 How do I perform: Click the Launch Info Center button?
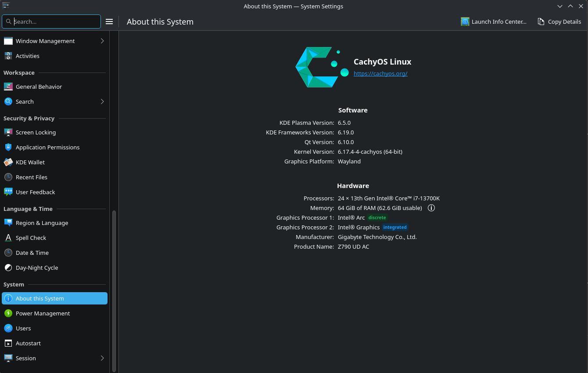click(x=494, y=22)
